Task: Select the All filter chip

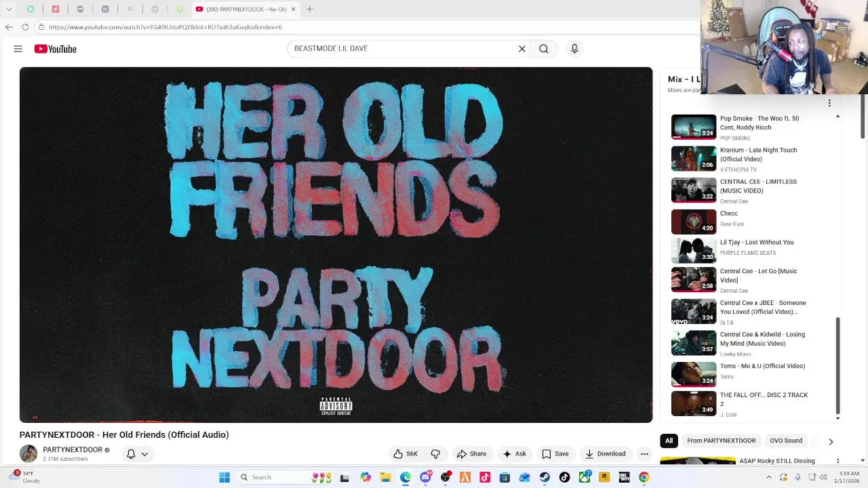Action: tap(669, 441)
